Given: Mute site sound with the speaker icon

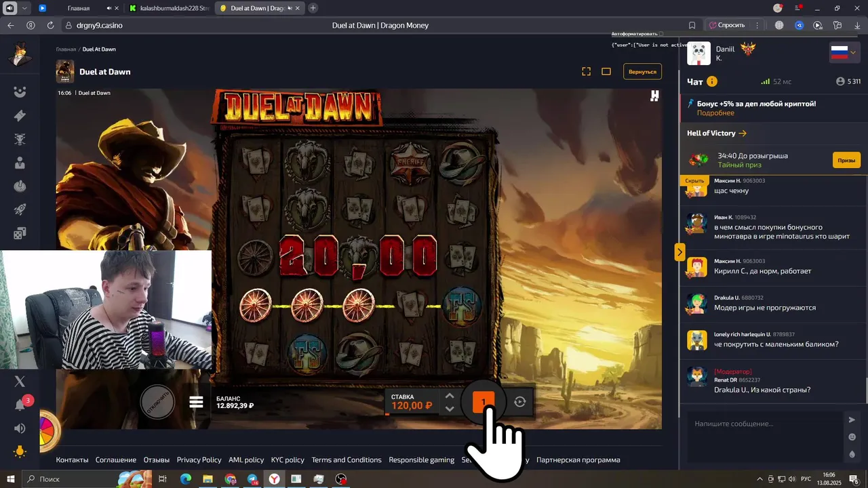Looking at the screenshot, I should pos(20,428).
